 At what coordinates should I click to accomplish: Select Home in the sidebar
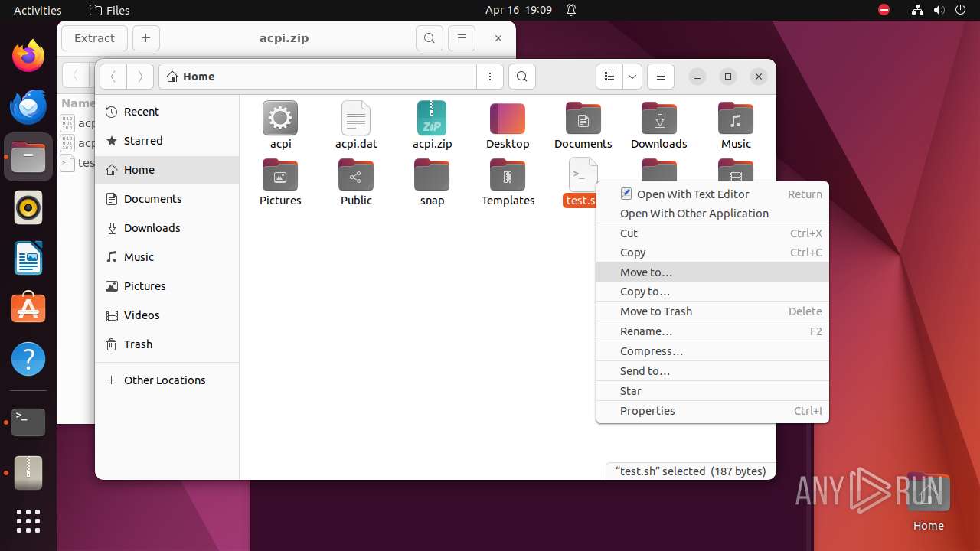(167, 170)
